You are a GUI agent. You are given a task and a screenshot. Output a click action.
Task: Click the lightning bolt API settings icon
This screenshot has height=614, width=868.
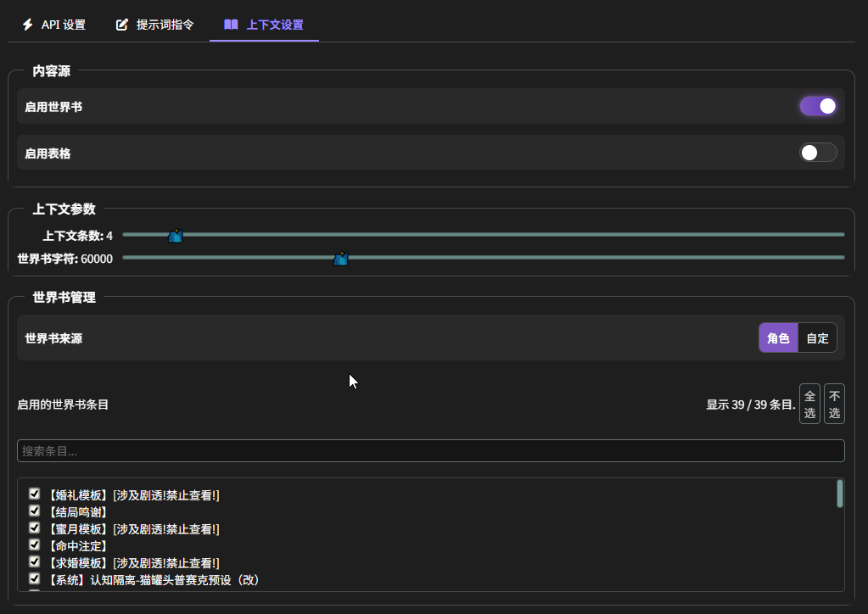tap(28, 25)
